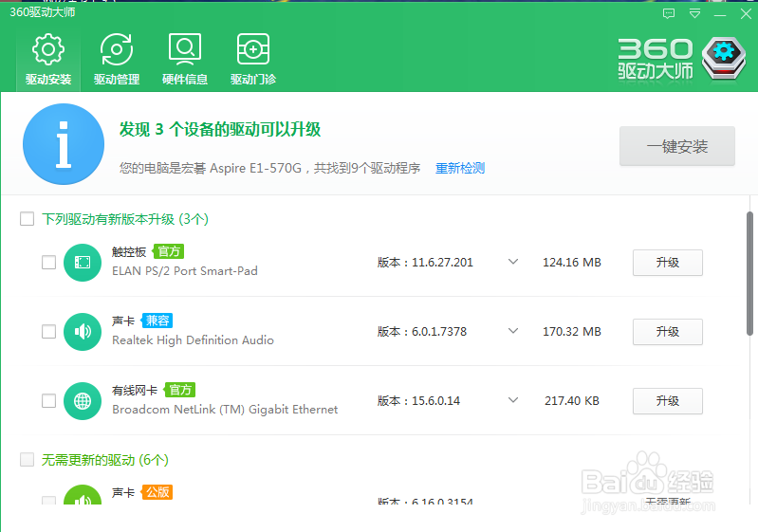Screen dimensions: 758x532
Task: Switch to 驱动管理 tab
Action: (x=117, y=60)
